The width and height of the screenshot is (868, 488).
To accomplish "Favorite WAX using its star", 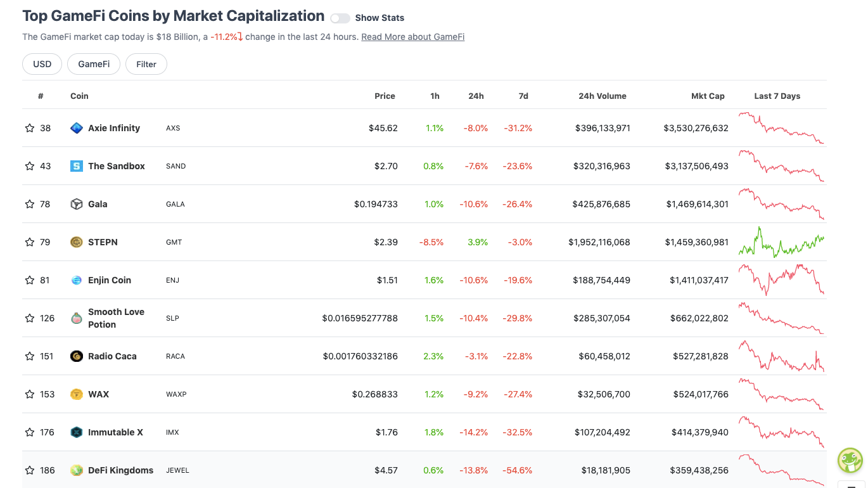I will tap(30, 394).
